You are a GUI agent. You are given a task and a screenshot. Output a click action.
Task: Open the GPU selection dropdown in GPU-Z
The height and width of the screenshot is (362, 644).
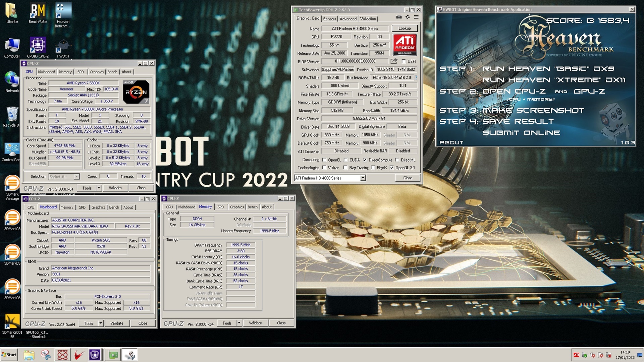coord(363,178)
